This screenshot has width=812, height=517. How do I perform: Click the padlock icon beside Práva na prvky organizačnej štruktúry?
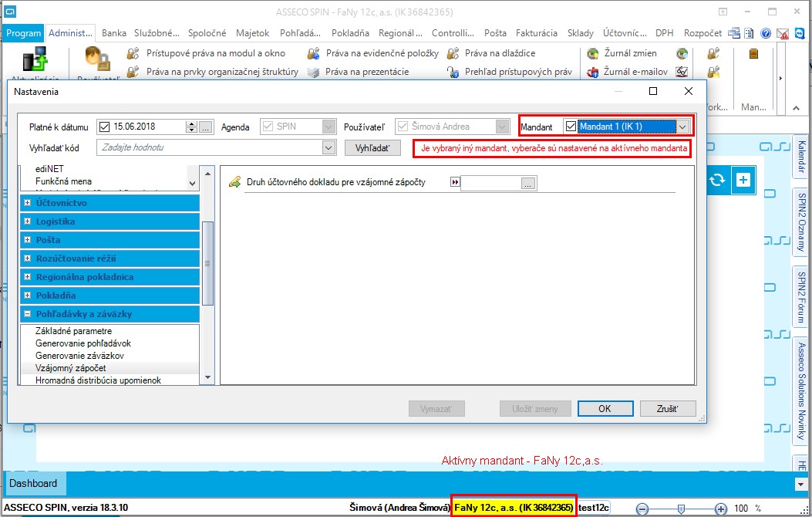pos(133,72)
